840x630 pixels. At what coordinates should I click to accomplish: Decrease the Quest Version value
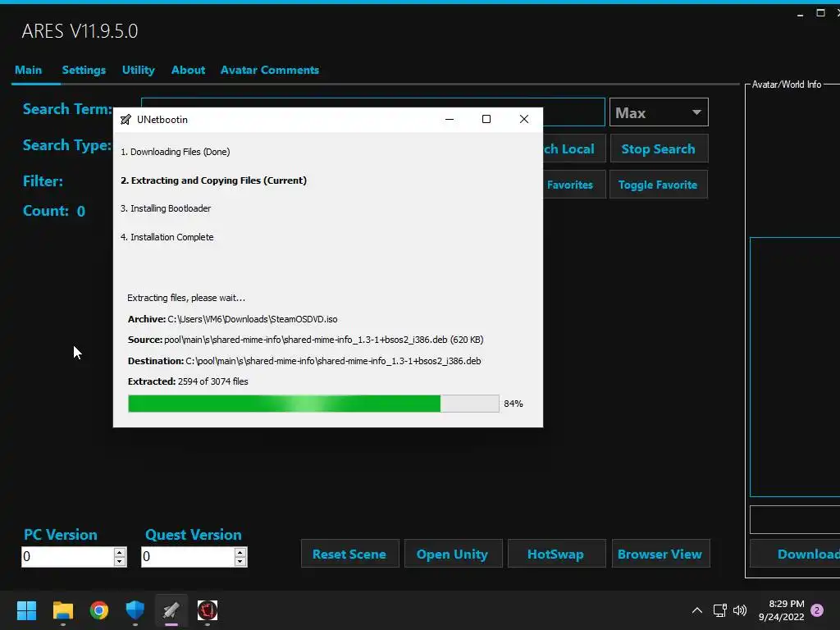pyautogui.click(x=240, y=561)
